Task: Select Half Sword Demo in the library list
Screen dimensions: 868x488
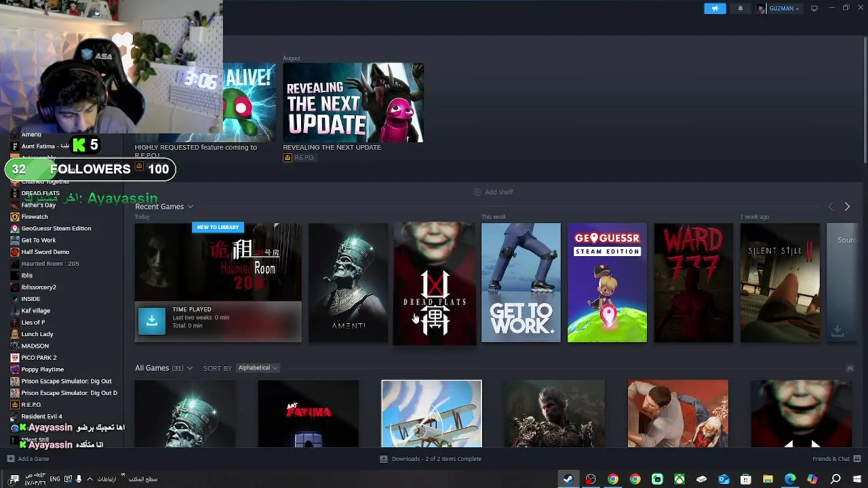Action: pyautogui.click(x=45, y=252)
